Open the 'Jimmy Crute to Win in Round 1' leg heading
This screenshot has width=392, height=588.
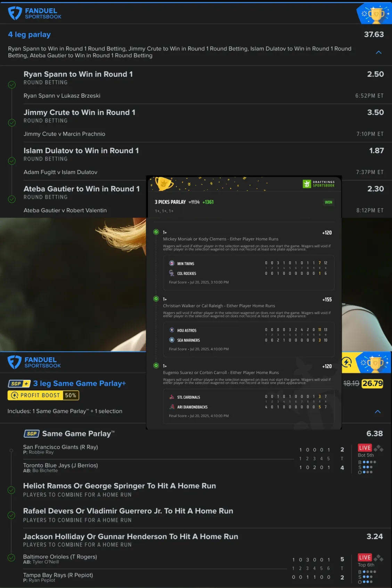point(80,112)
